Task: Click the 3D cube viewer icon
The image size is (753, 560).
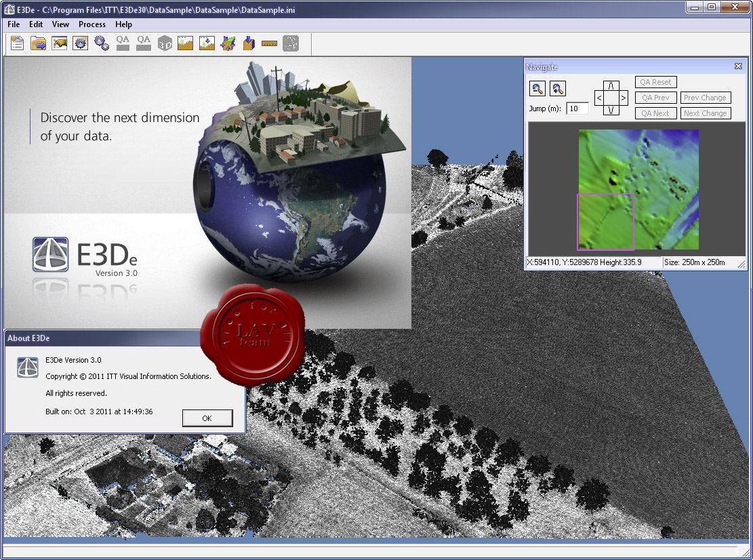Action: tap(165, 43)
